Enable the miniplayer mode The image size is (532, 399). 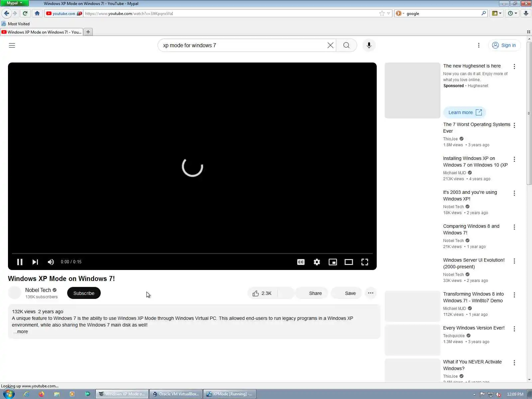tap(333, 262)
